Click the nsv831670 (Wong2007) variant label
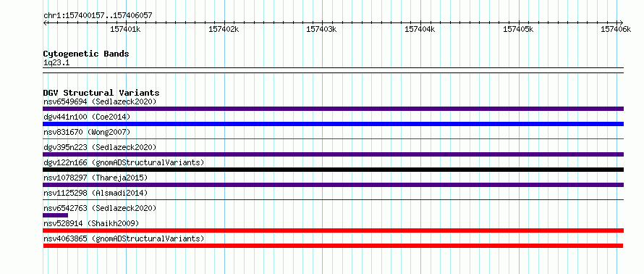The width and height of the screenshot is (644, 274). (x=87, y=132)
